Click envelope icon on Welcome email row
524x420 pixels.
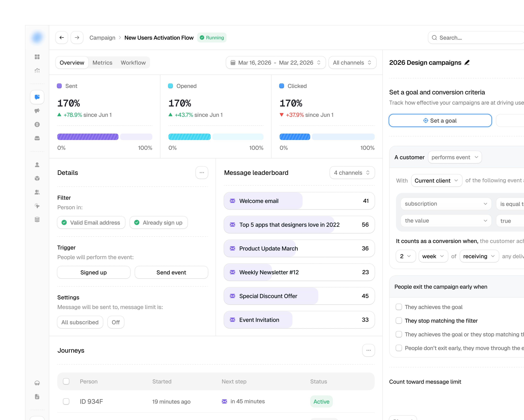(233, 201)
